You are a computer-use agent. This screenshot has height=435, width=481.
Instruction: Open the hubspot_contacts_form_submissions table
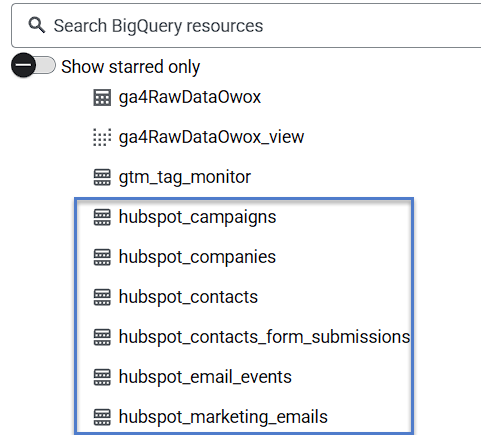[264, 337]
